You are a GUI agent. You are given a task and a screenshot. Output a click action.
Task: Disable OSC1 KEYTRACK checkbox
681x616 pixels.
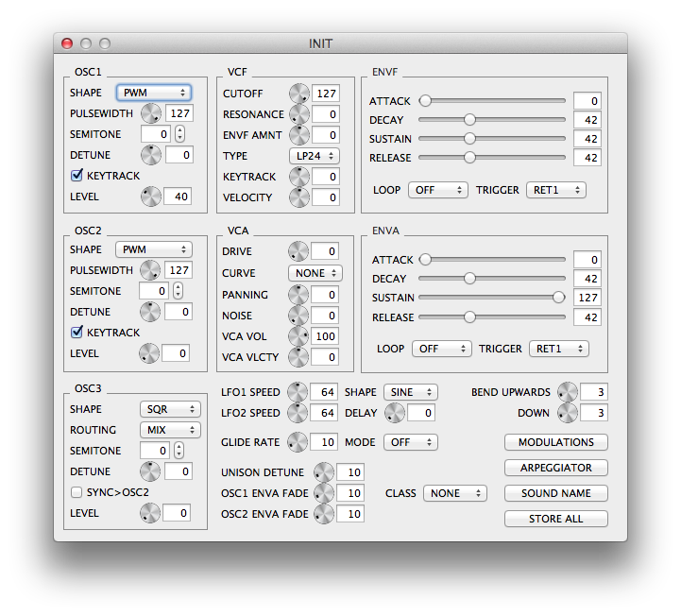[x=77, y=176]
